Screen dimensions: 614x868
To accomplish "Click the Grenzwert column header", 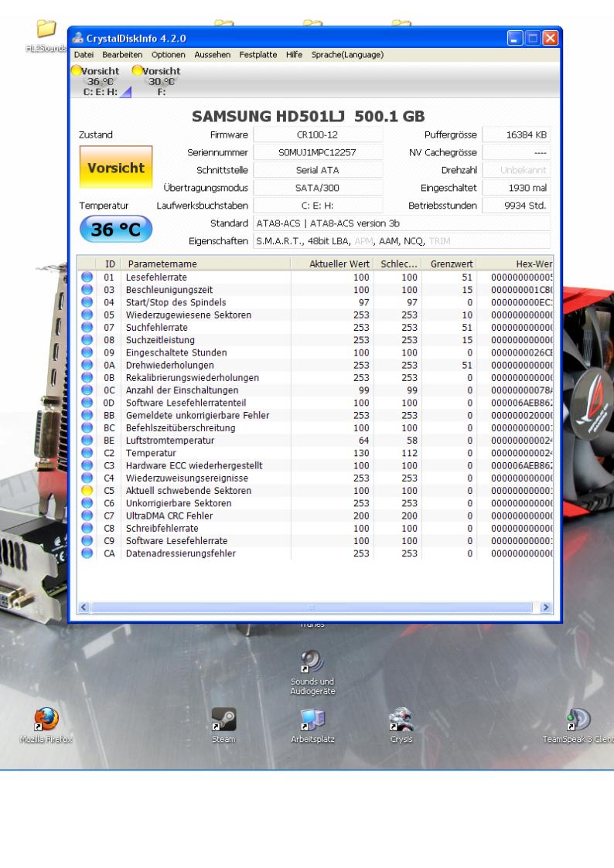I will 449,264.
